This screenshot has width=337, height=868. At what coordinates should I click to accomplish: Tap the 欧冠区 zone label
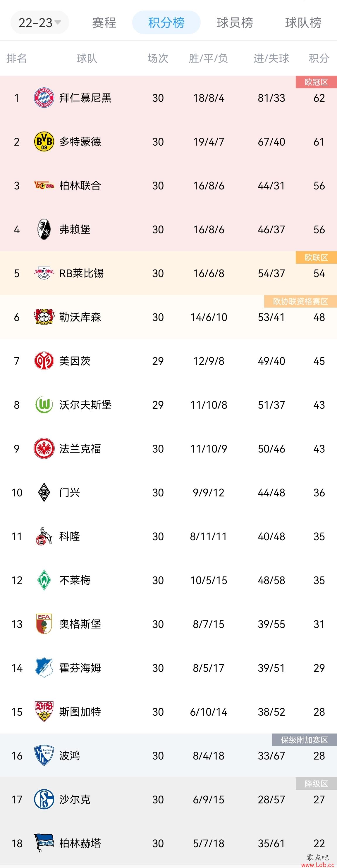coord(316,82)
